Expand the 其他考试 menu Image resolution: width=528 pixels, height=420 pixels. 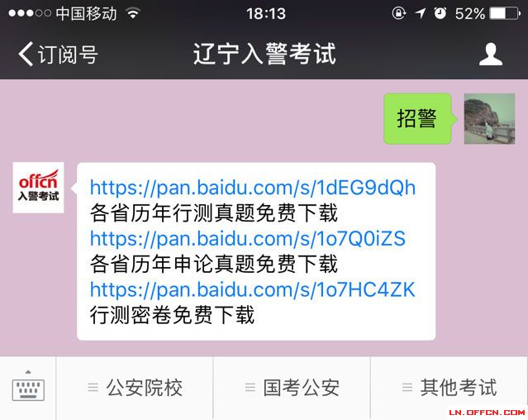(450, 387)
